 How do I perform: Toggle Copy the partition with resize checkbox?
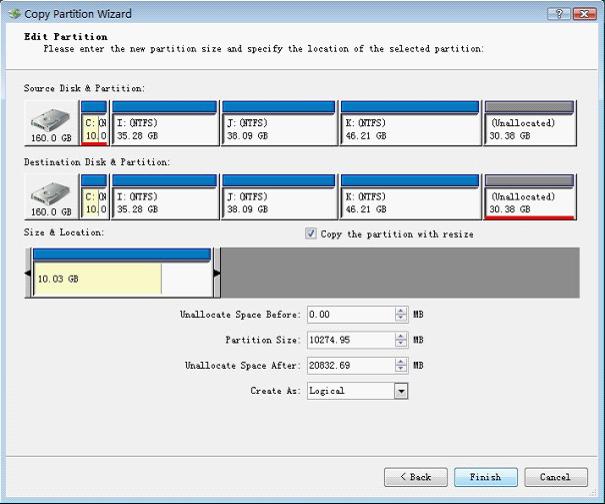(x=311, y=234)
